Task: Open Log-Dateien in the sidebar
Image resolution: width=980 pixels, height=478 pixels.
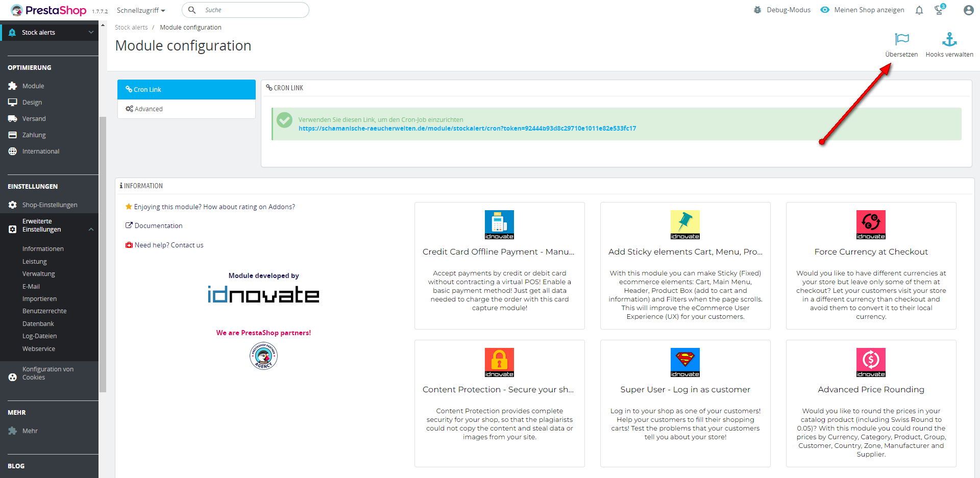Action: [x=39, y=336]
